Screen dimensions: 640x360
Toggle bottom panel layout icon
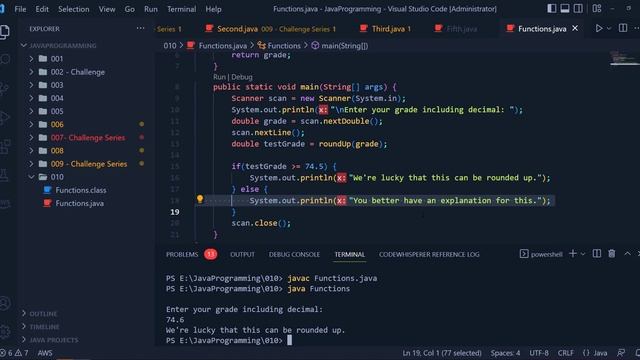(x=565, y=9)
